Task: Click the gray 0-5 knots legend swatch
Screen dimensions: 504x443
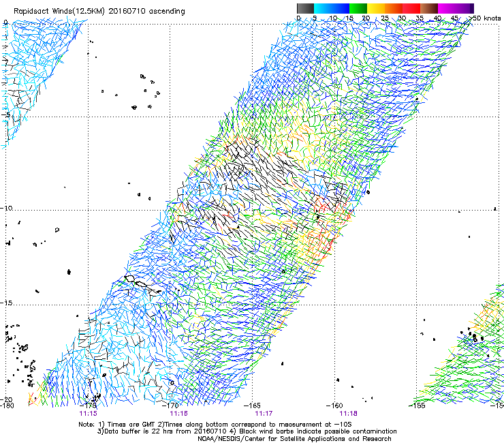Action: [x=305, y=8]
